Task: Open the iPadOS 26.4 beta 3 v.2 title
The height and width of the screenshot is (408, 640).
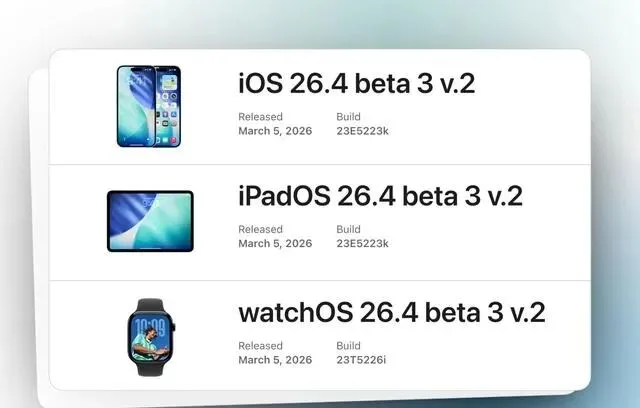Action: coord(380,196)
